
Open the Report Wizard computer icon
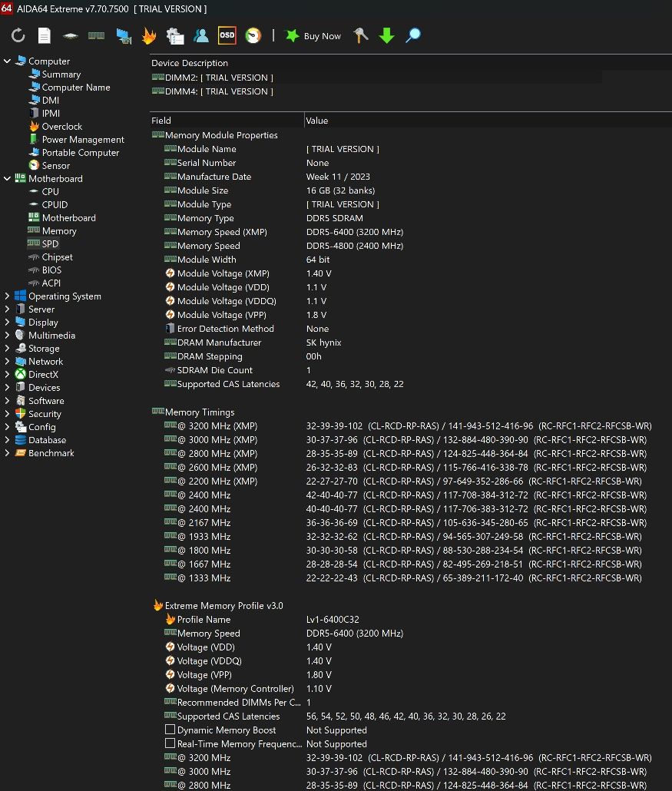[x=174, y=36]
